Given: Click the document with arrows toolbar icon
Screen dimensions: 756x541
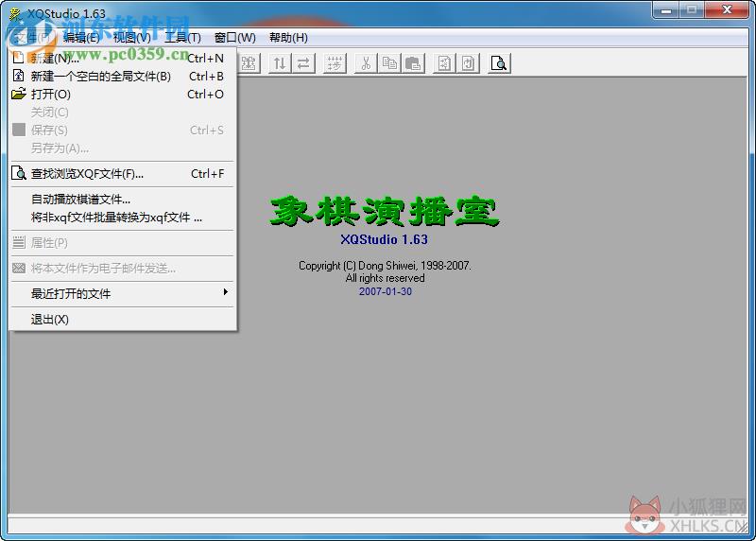Looking at the screenshot, I should 444,63.
